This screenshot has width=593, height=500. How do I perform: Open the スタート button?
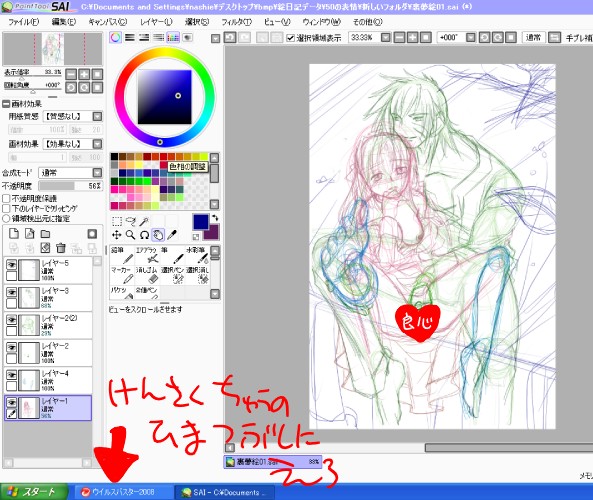[x=34, y=492]
